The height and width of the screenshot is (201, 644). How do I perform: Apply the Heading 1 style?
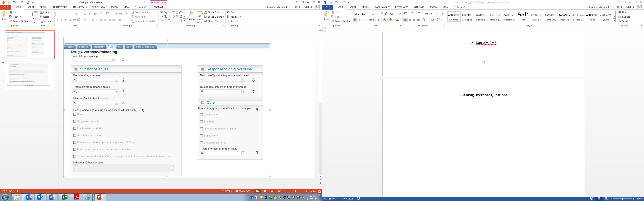coord(481,17)
